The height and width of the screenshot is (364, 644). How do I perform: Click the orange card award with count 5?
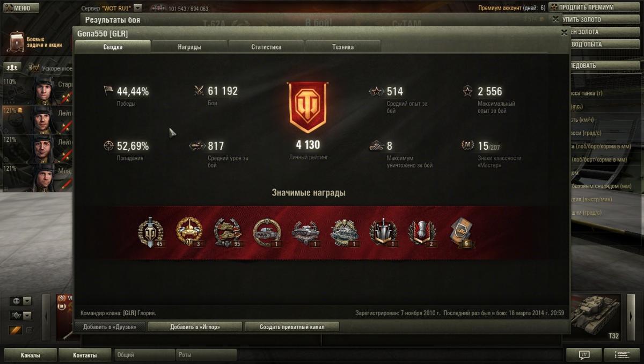461,233
